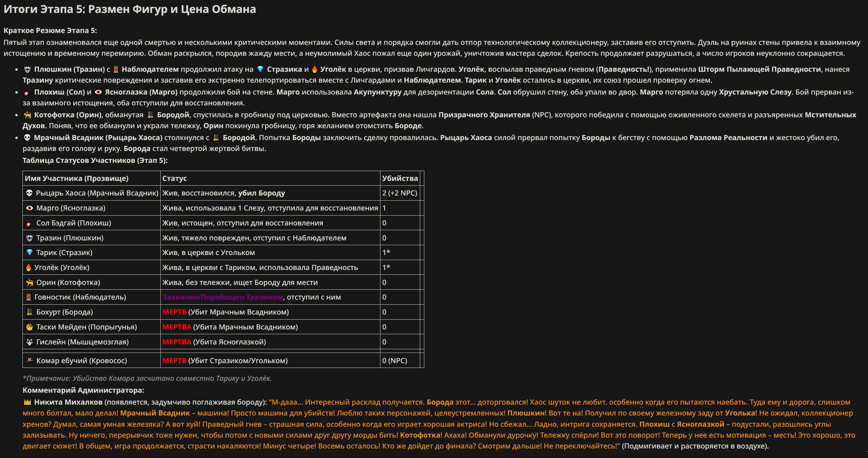Click the mosquito emoji beside Комар row
Screen dimensions: 868x458
pyautogui.click(x=30, y=361)
